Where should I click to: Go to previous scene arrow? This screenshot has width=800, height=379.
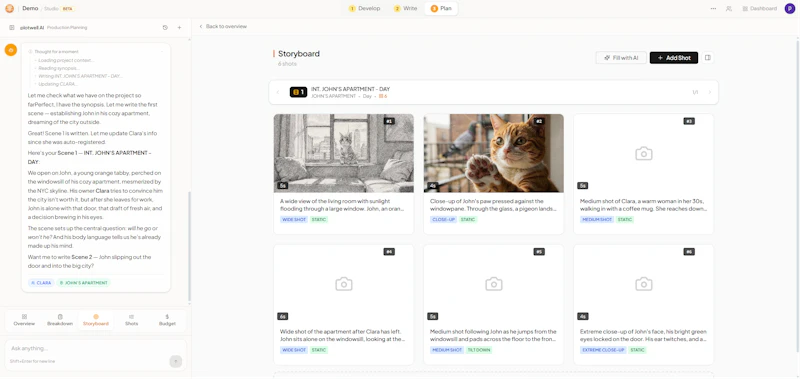[278, 92]
